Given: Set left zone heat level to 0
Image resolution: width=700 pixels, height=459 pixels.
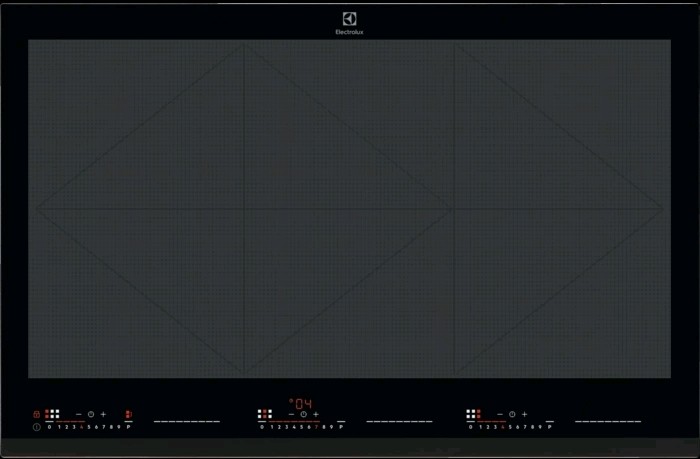Looking at the screenshot, I should click(x=50, y=427).
